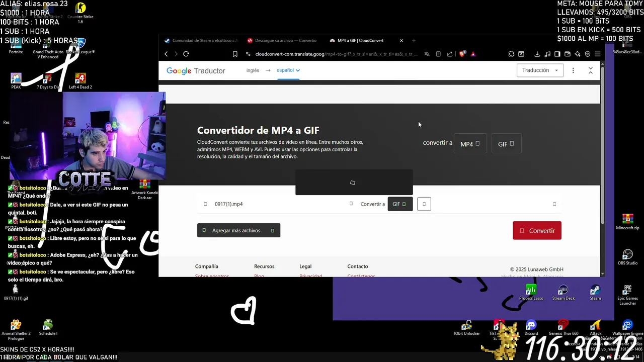
Task: Open the Traducción view dropdown
Action: click(x=540, y=70)
